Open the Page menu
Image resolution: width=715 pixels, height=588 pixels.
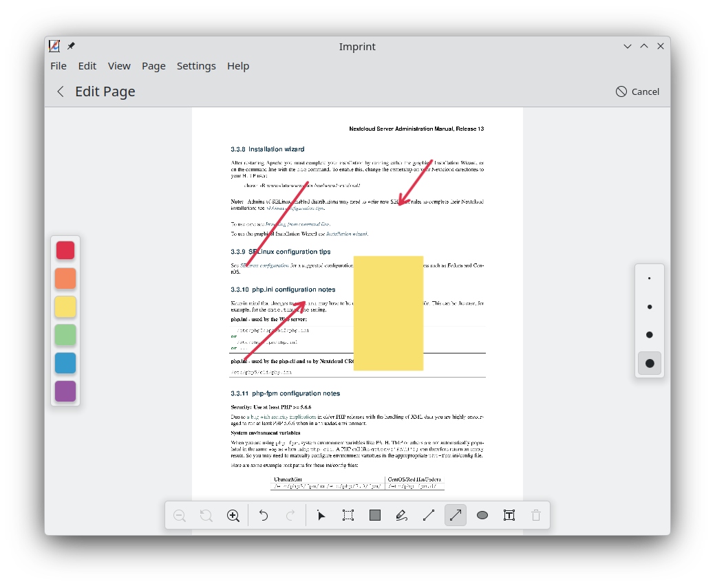pyautogui.click(x=153, y=66)
